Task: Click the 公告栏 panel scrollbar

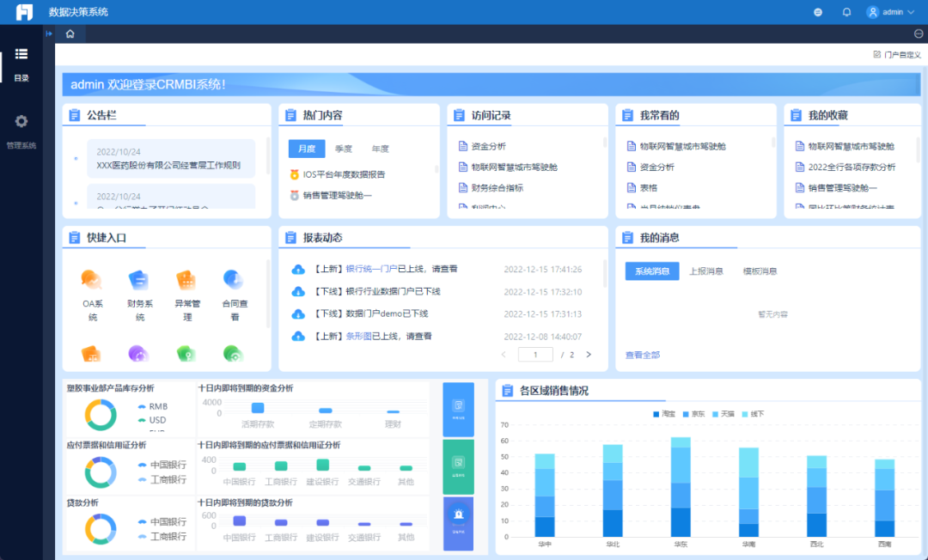Action: point(268,156)
